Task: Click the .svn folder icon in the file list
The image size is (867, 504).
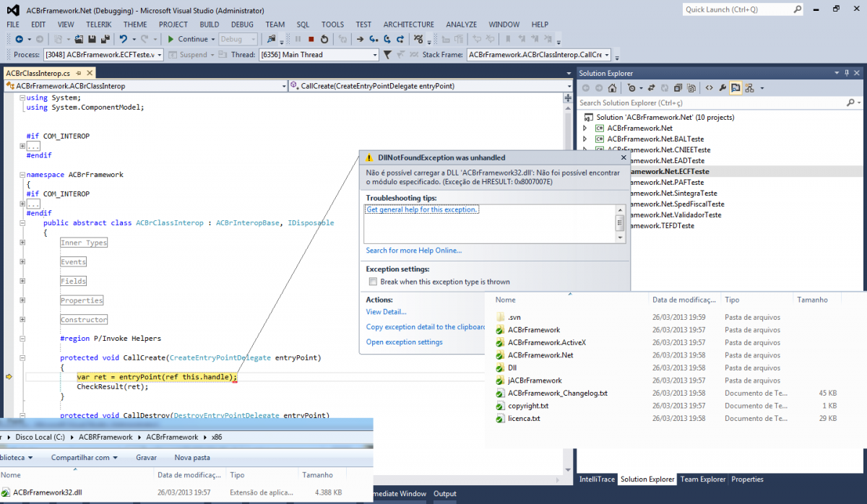Action: point(501,317)
